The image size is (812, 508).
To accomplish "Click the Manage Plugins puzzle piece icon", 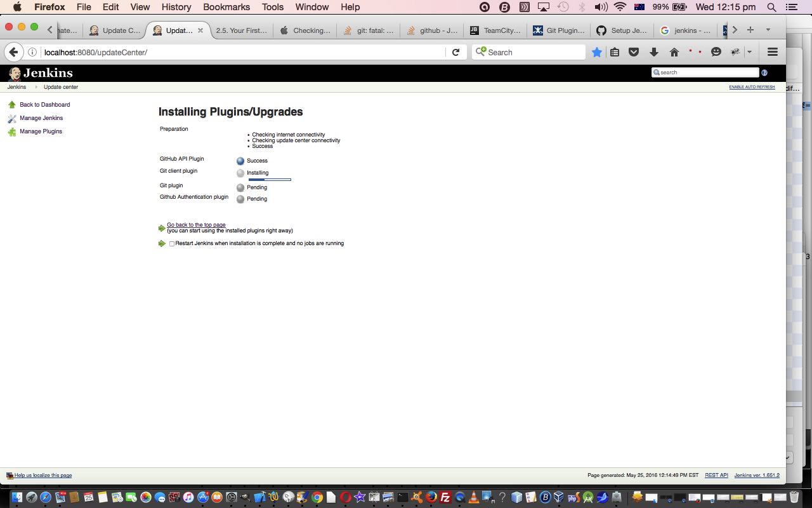I will pyautogui.click(x=12, y=131).
